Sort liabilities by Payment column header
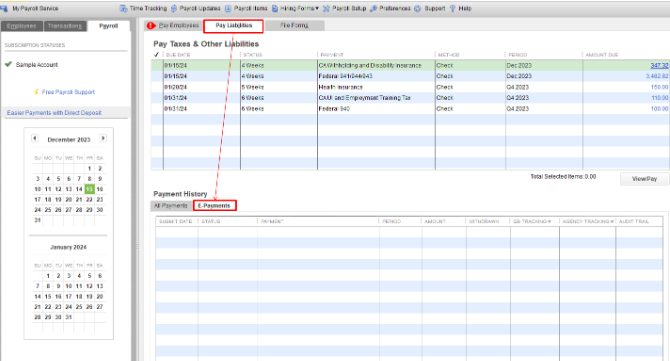 tap(332, 55)
